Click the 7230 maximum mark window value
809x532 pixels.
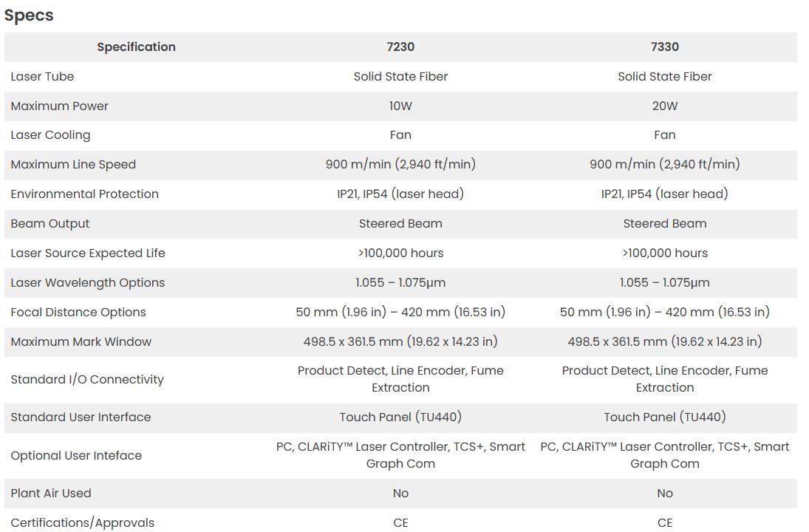400,341
